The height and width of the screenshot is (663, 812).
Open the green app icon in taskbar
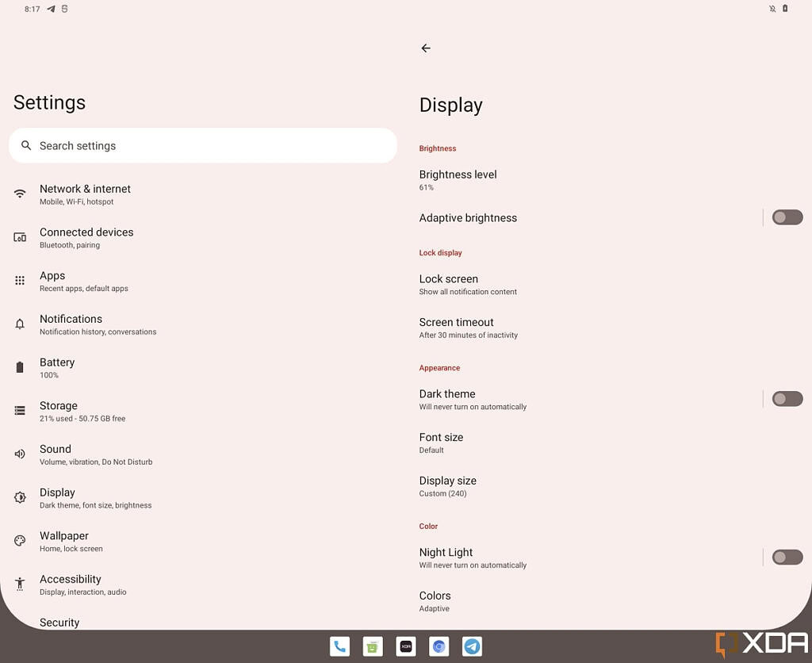coord(373,646)
